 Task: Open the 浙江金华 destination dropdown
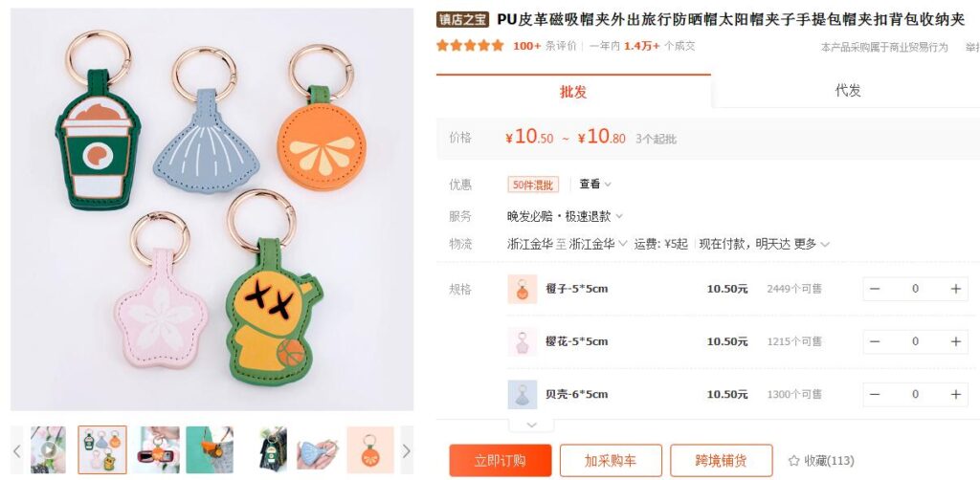[597, 244]
